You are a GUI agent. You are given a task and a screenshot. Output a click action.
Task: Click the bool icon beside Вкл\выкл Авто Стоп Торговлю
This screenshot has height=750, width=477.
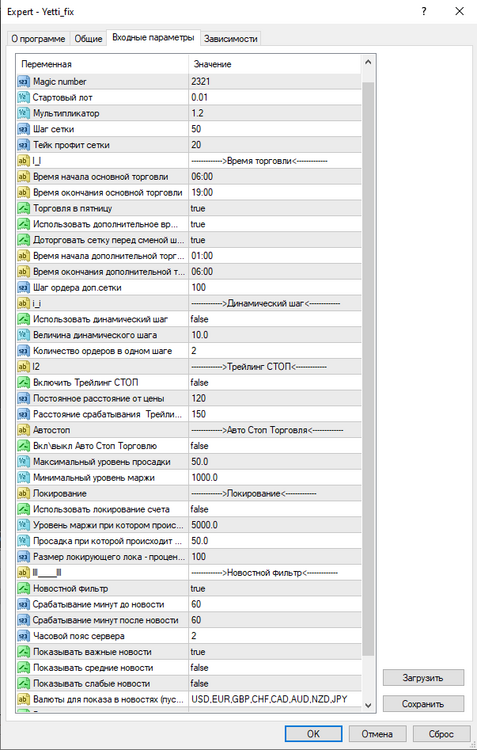point(23,446)
